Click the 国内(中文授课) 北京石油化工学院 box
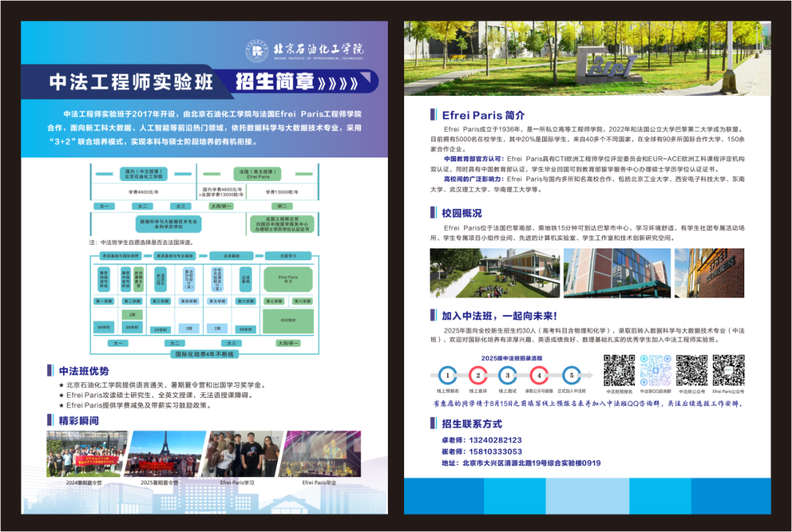The image size is (792, 532). (144, 174)
